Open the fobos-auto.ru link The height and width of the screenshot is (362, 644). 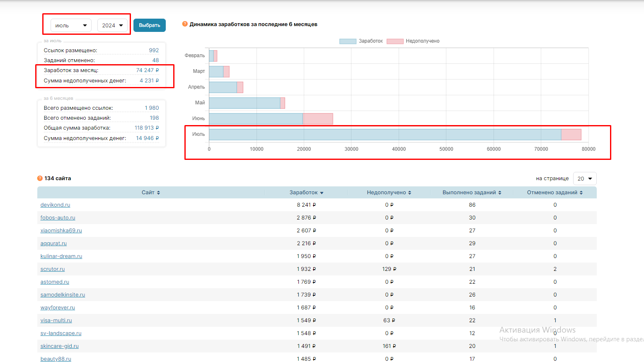click(58, 217)
